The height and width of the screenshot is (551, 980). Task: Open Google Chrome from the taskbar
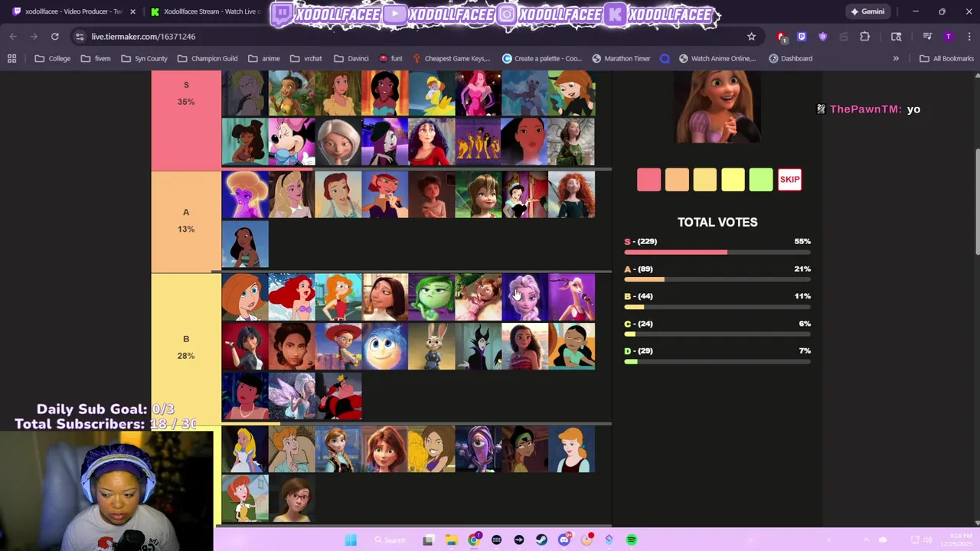point(474,540)
